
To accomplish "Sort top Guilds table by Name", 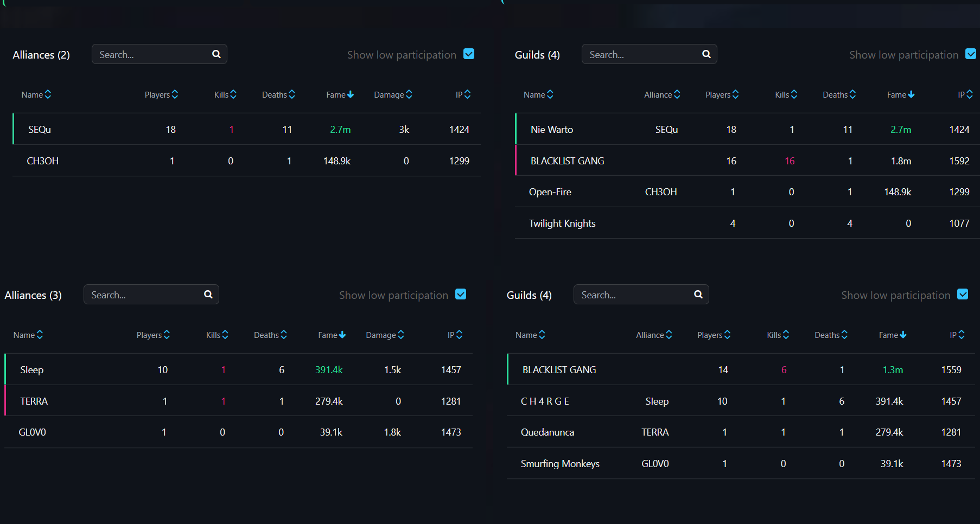I will click(538, 95).
